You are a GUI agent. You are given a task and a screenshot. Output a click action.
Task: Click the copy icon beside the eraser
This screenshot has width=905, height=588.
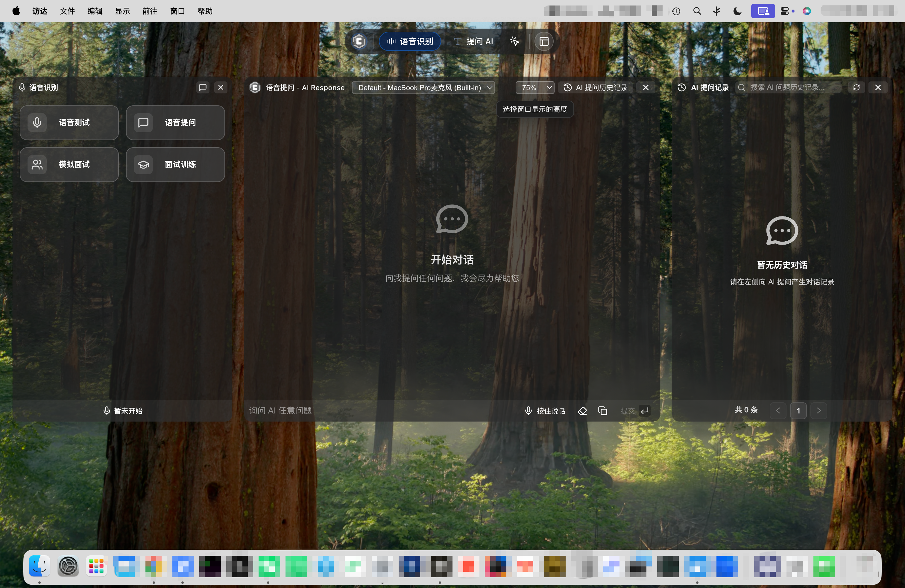[602, 411]
